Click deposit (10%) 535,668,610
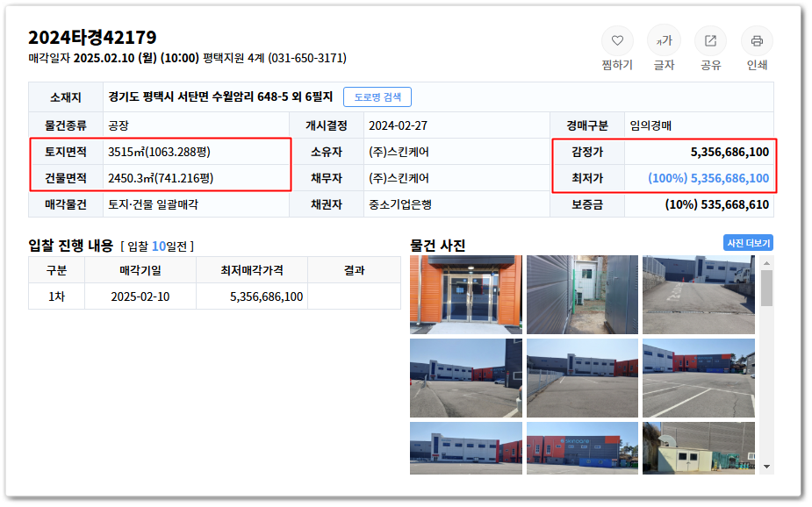The height and width of the screenshot is (507, 812). 716,205
